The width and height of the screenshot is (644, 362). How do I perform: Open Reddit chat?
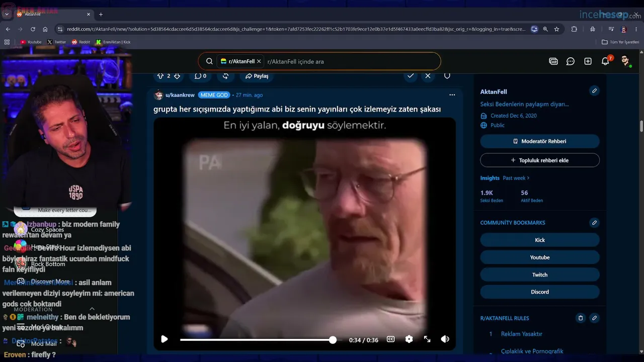point(571,61)
